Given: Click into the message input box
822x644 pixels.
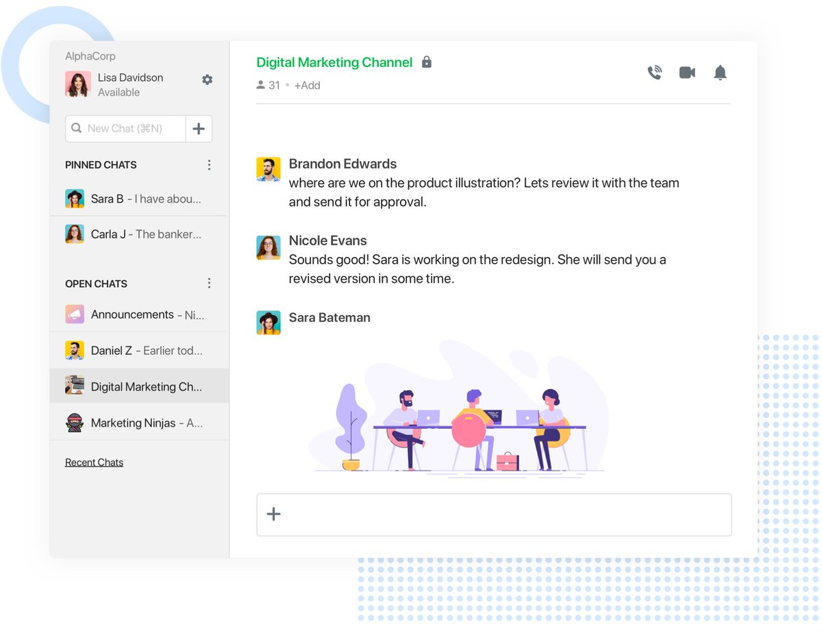Looking at the screenshot, I should click(494, 515).
